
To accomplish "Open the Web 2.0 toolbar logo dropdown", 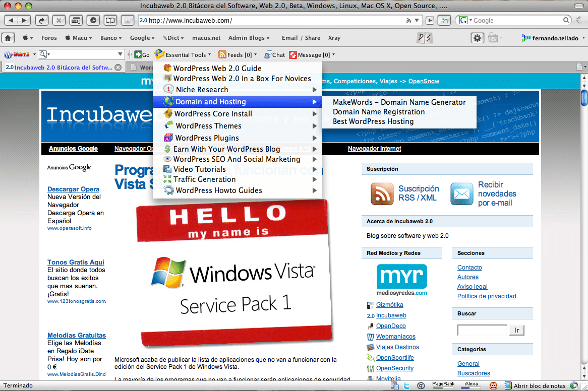I will pos(20,55).
